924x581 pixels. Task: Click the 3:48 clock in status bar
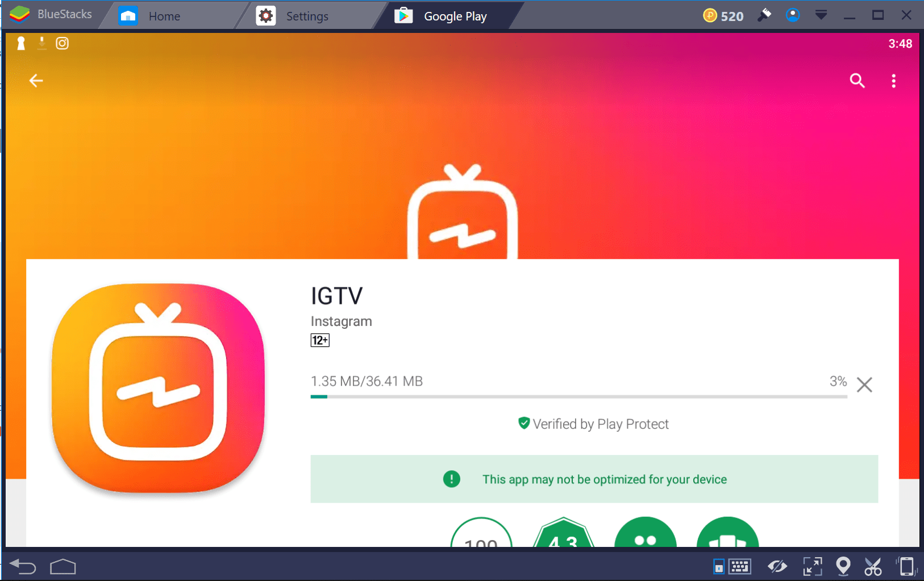pyautogui.click(x=900, y=44)
